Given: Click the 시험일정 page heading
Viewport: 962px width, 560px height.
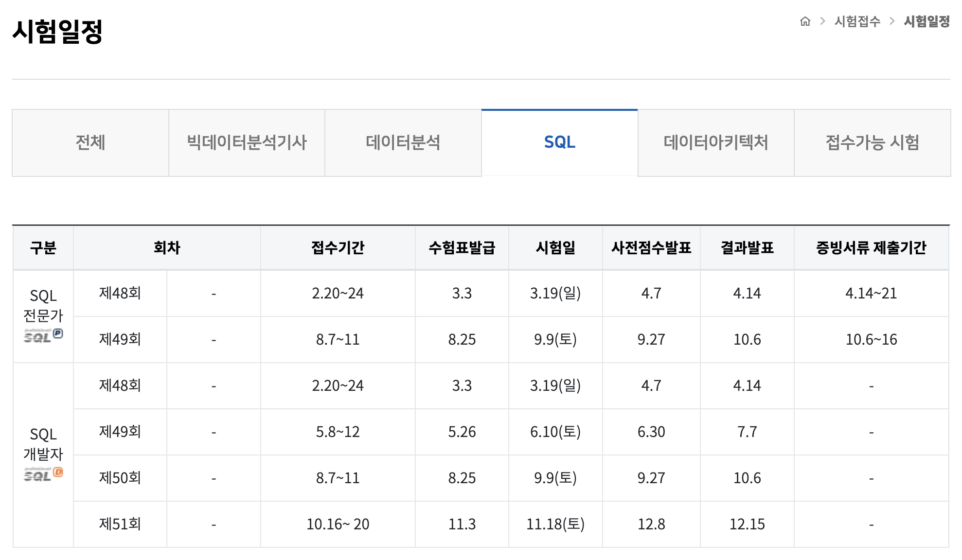Looking at the screenshot, I should (57, 32).
